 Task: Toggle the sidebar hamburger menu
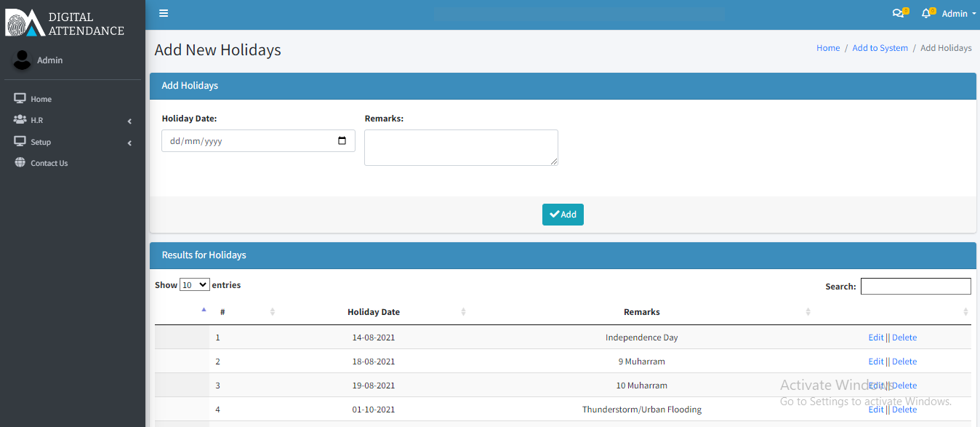[164, 13]
